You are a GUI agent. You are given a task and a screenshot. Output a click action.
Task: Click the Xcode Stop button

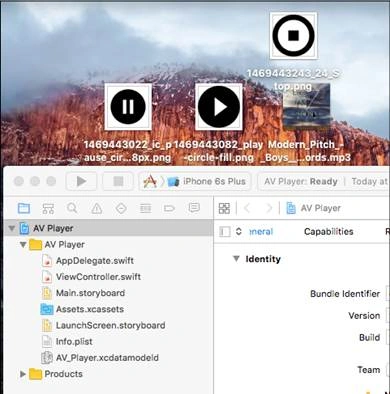(118, 181)
